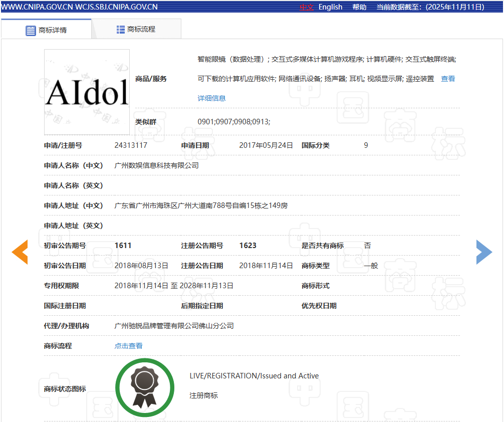The image size is (504, 422).
Task: Click the grid icon on 商标流程 tab
Action: coord(121,30)
